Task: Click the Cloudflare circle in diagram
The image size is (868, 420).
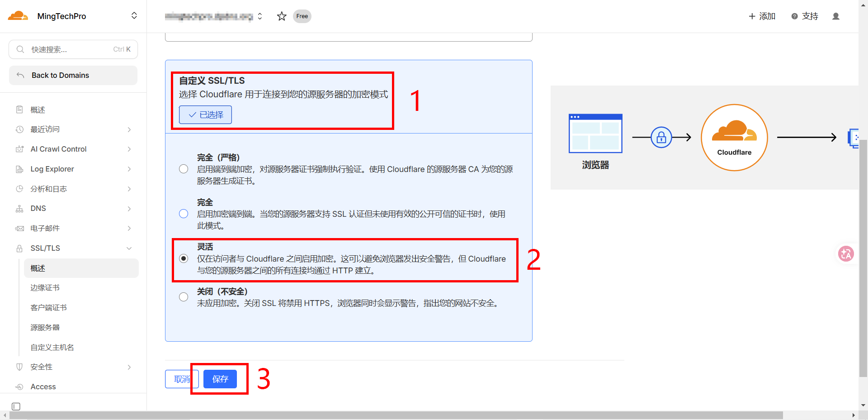Action: tap(734, 138)
